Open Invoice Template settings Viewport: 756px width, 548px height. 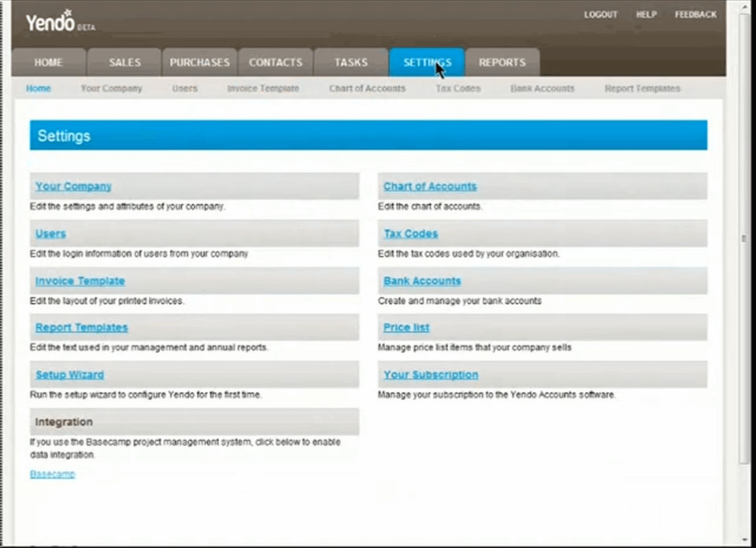pyautogui.click(x=80, y=281)
